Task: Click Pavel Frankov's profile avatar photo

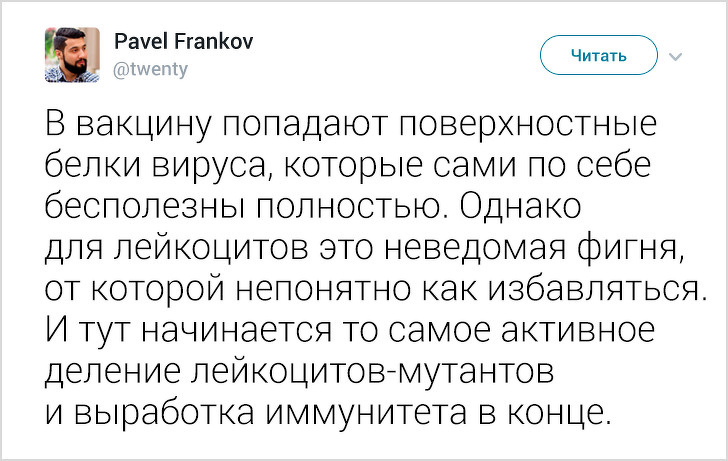Action: coord(71,55)
